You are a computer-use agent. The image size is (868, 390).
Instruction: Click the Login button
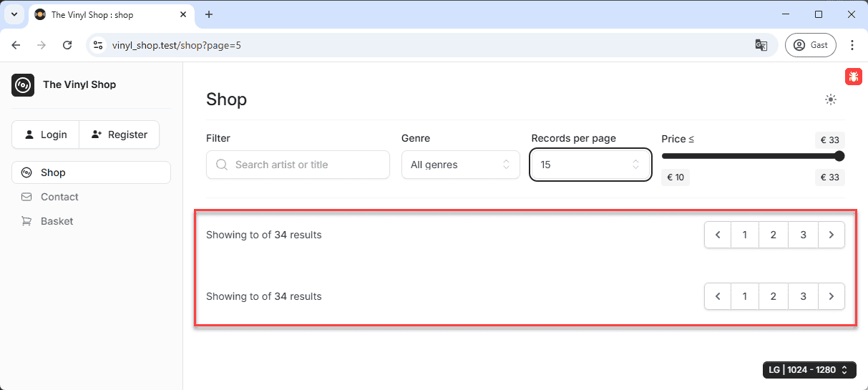(45, 135)
